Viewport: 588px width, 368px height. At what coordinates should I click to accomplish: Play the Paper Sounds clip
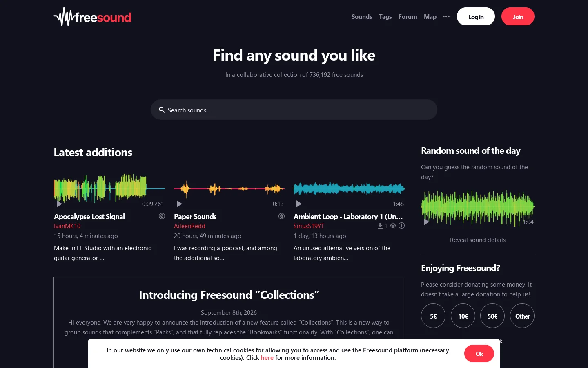point(179,204)
